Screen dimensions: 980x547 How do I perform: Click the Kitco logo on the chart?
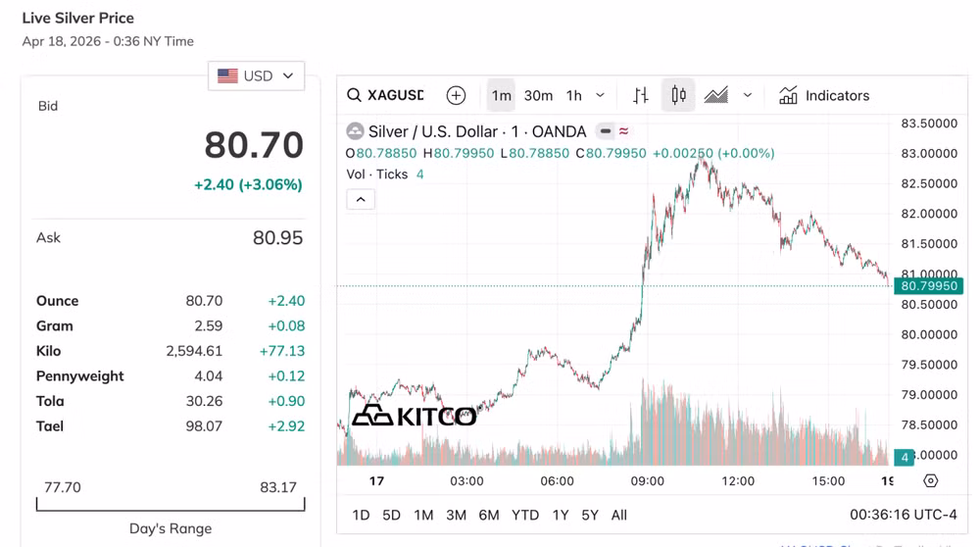[x=414, y=416]
